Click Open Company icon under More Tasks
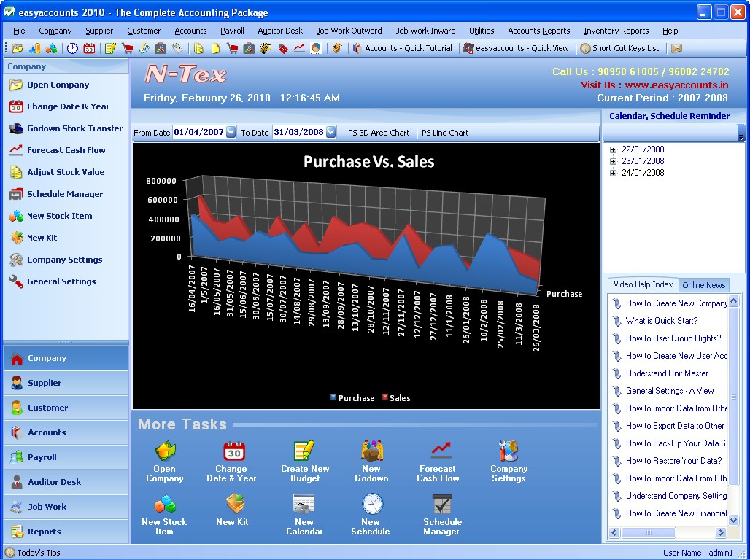The height and width of the screenshot is (560, 750). (x=165, y=461)
